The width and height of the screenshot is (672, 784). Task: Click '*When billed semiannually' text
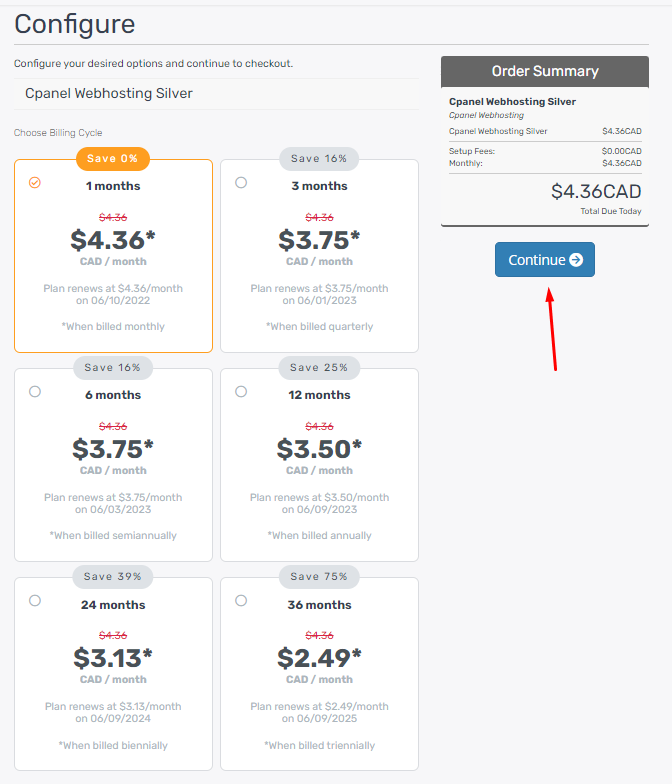click(113, 536)
